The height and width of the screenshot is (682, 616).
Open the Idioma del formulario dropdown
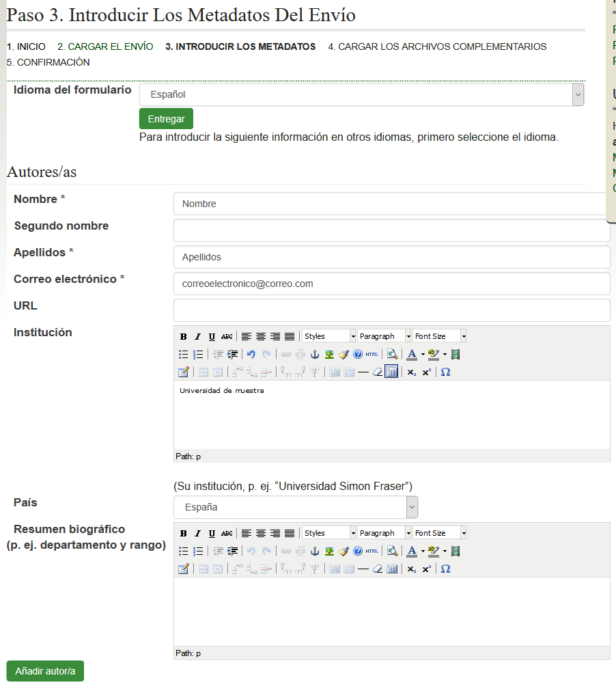coord(361,94)
